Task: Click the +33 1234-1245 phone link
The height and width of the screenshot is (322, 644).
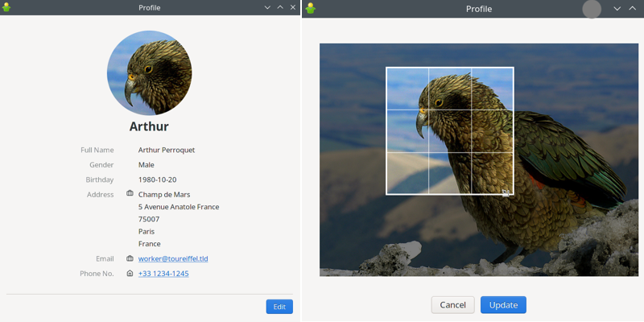Action: click(x=163, y=274)
